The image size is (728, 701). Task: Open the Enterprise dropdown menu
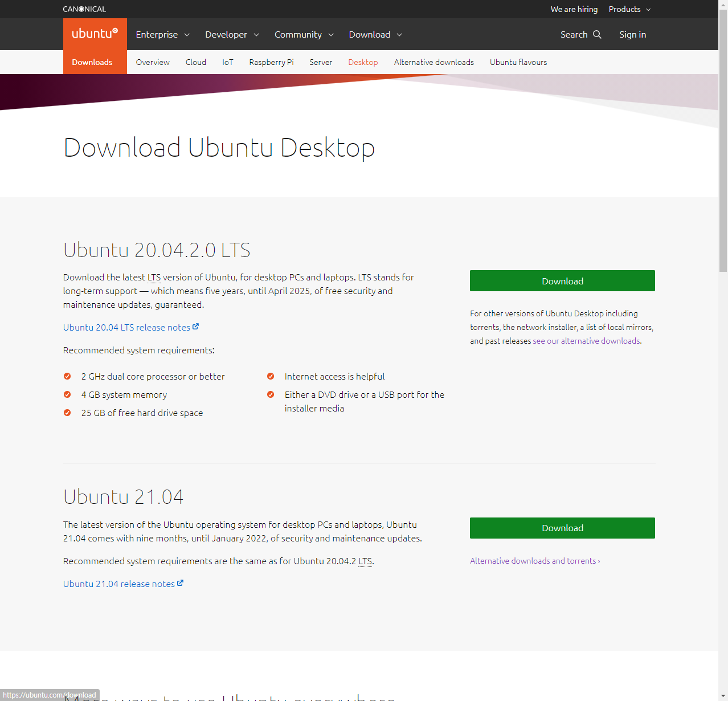pyautogui.click(x=162, y=34)
